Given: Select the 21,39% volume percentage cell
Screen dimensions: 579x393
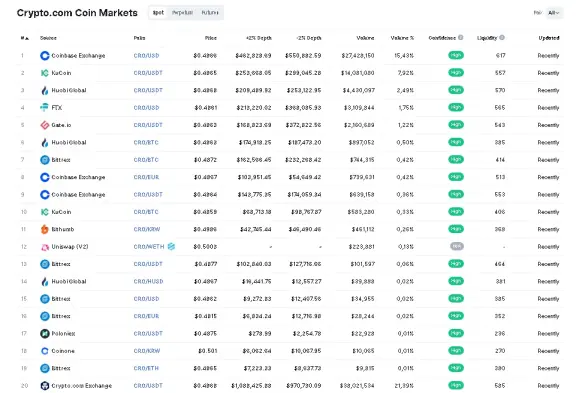Looking at the screenshot, I should click(404, 386).
